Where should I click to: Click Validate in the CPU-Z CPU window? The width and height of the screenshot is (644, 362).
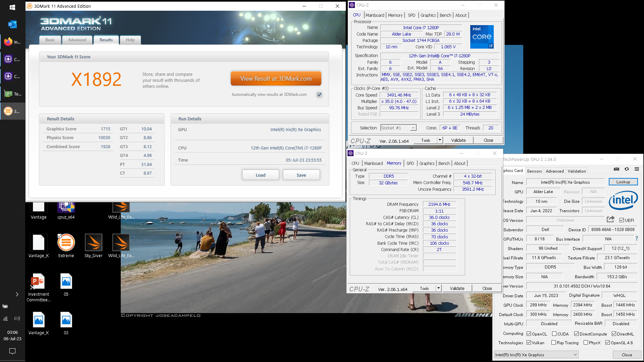point(458,140)
